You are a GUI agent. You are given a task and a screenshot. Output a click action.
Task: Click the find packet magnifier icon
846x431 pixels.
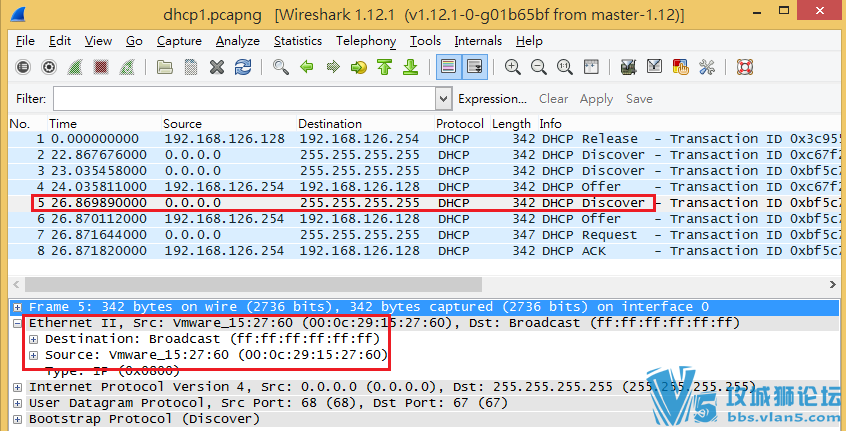point(281,67)
